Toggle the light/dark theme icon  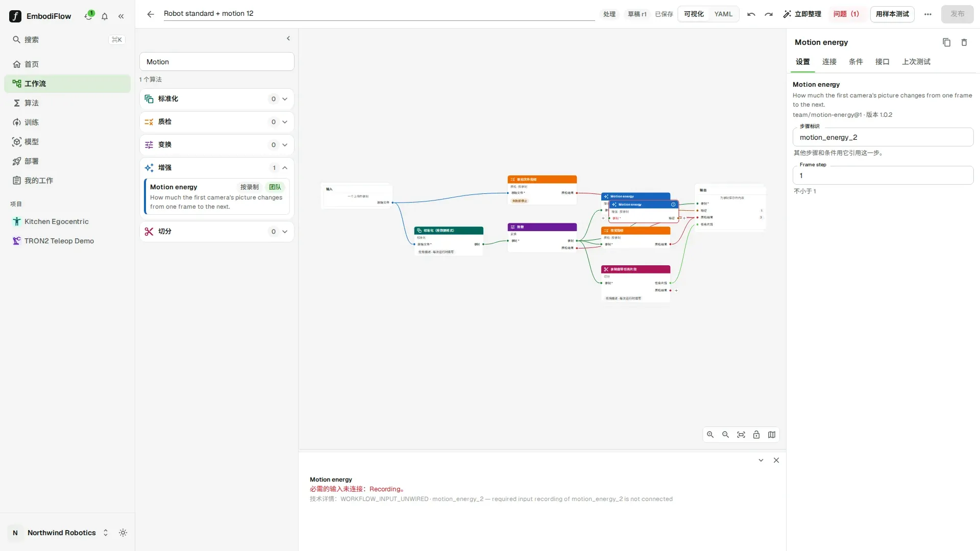point(123,533)
